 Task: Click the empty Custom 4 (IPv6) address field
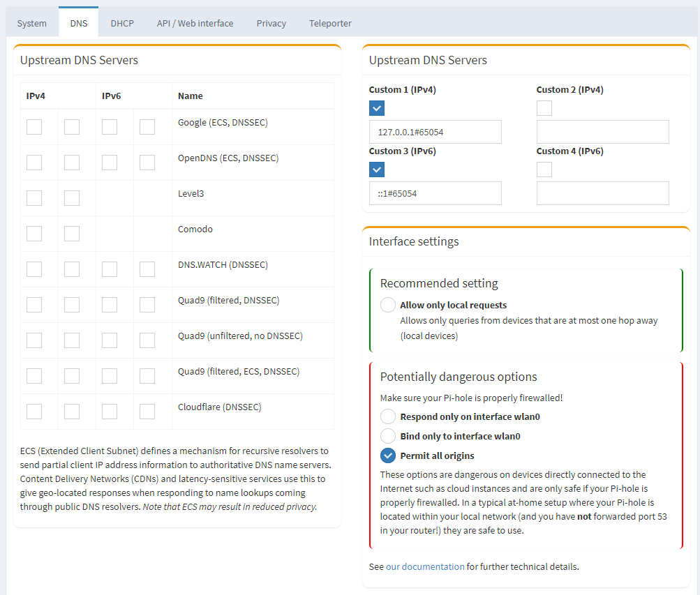point(603,194)
